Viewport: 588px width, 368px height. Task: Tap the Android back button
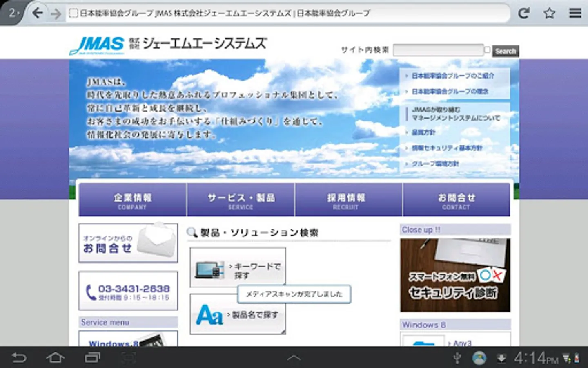click(19, 358)
